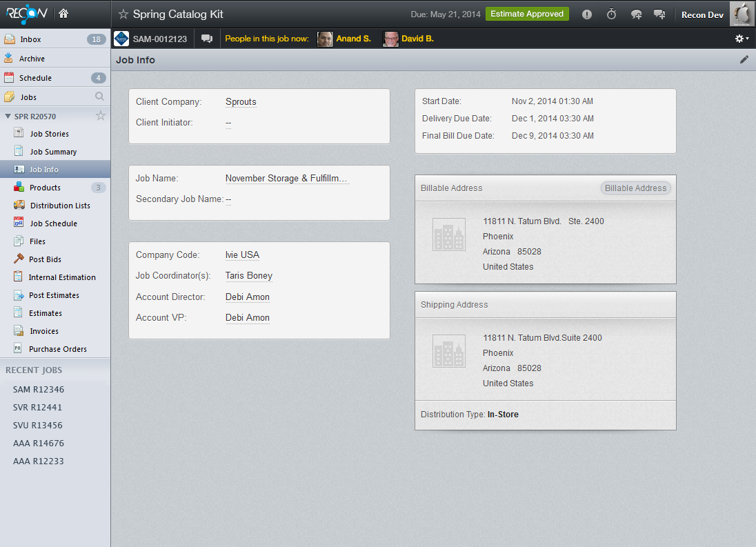
Task: Click Debi Amon for Account Director
Action: point(248,297)
